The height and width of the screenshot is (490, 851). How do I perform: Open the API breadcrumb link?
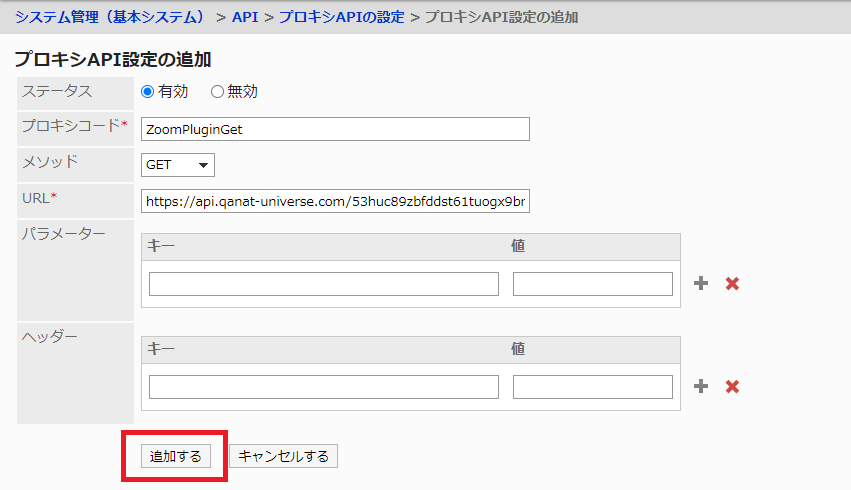245,17
